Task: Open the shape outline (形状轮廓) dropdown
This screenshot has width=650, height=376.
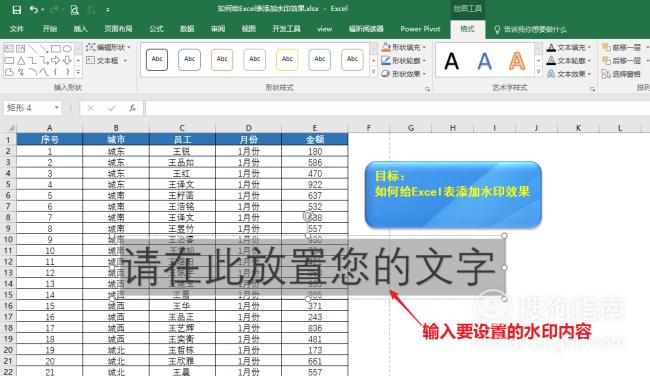Action: (x=403, y=61)
